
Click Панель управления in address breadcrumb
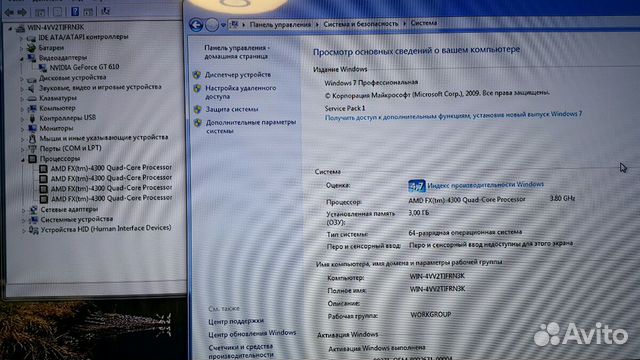(x=280, y=24)
